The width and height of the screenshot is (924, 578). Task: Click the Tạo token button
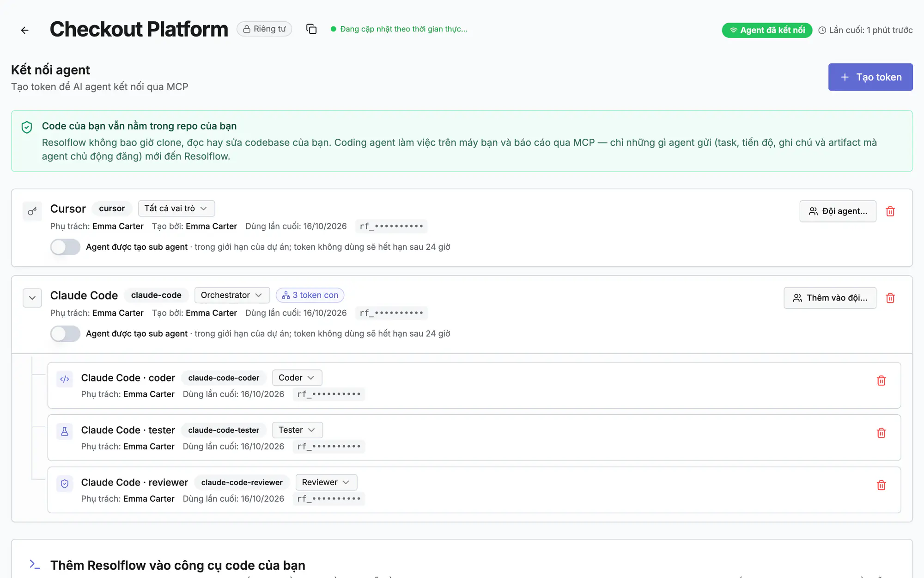(870, 77)
